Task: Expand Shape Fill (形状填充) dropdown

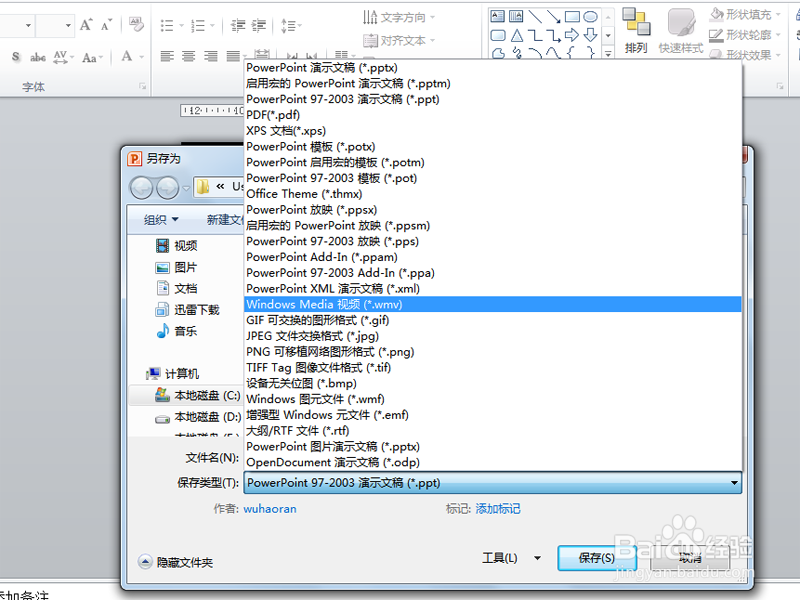Action: tap(778, 15)
